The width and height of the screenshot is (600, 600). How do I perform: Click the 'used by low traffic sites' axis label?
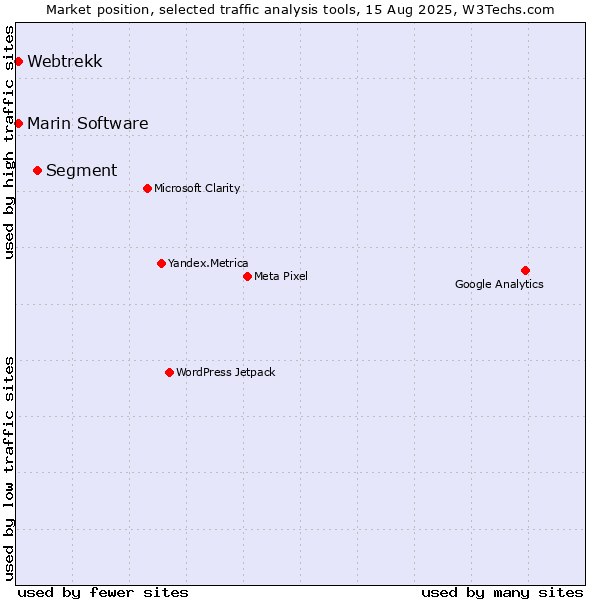coord(8,469)
